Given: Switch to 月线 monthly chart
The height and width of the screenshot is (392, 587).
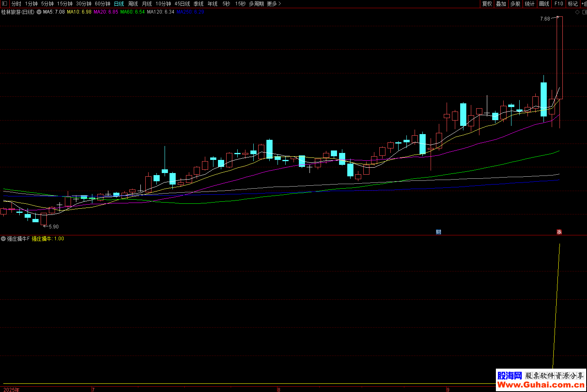Looking at the screenshot, I should point(147,4).
